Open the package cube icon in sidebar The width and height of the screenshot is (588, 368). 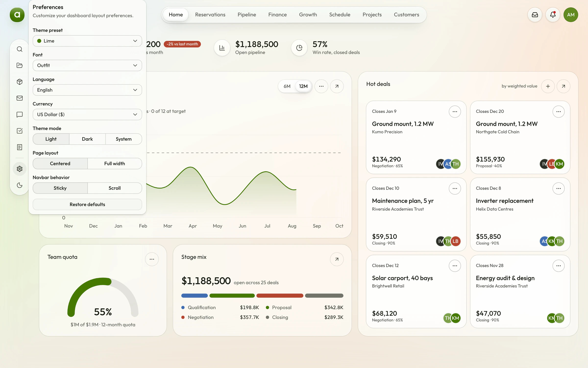[20, 82]
